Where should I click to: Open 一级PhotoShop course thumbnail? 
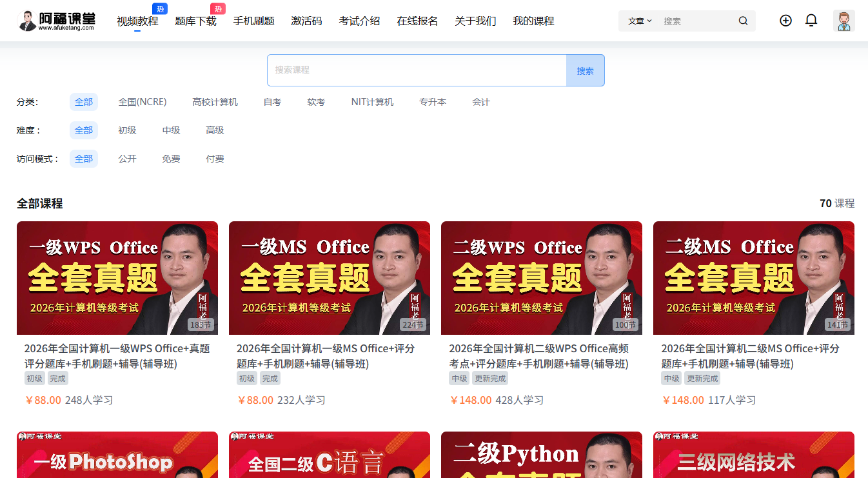117,455
